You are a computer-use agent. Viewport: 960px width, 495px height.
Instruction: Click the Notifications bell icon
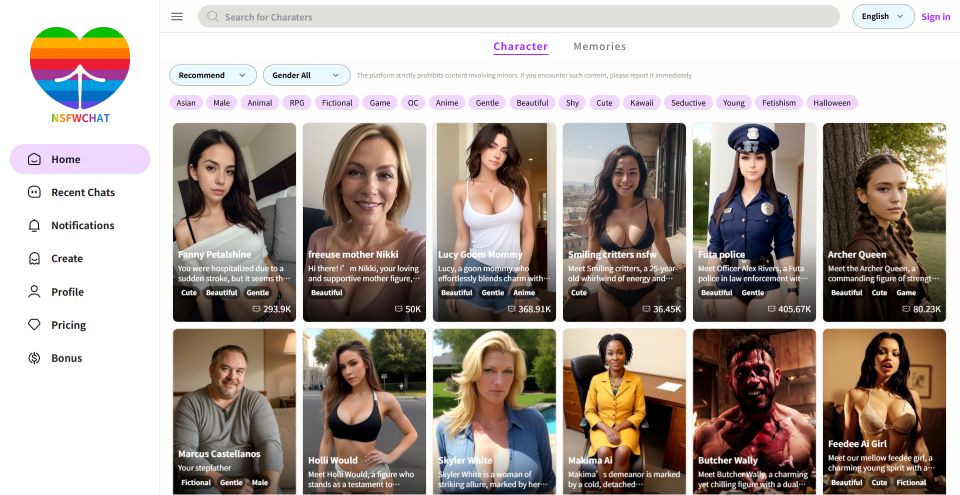coord(34,225)
